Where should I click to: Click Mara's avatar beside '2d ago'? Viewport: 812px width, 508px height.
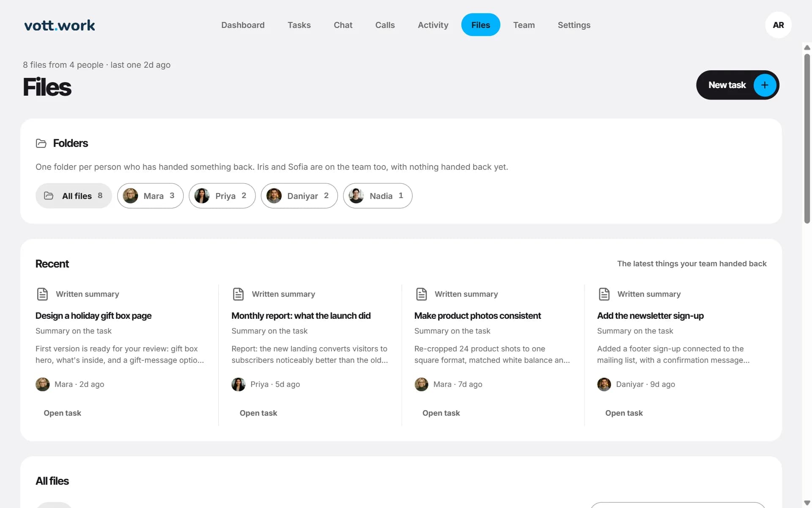point(42,384)
